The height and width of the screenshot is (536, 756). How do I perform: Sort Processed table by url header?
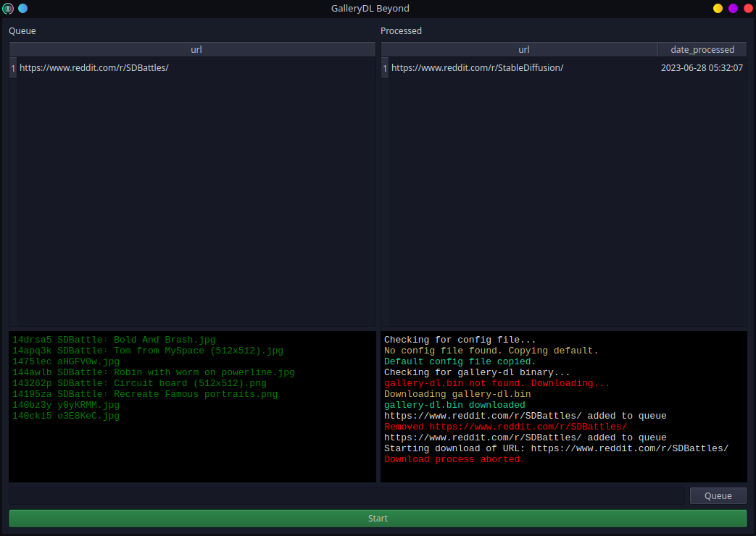tap(519, 50)
